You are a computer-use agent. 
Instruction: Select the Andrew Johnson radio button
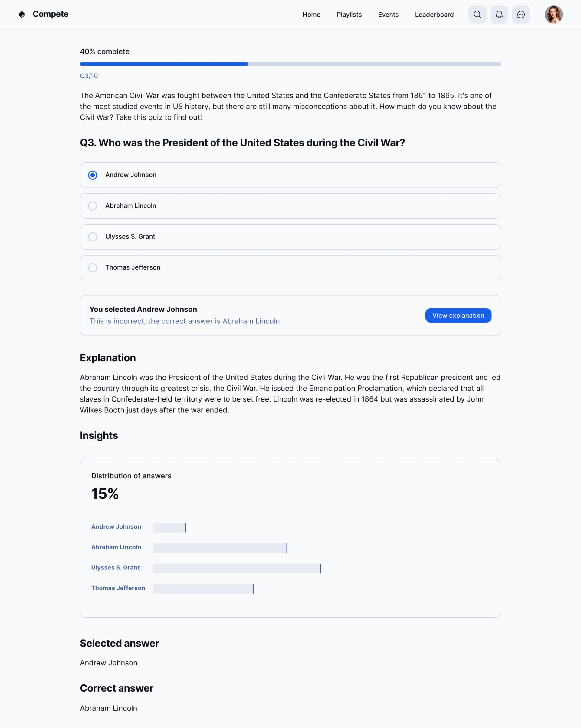coord(93,175)
